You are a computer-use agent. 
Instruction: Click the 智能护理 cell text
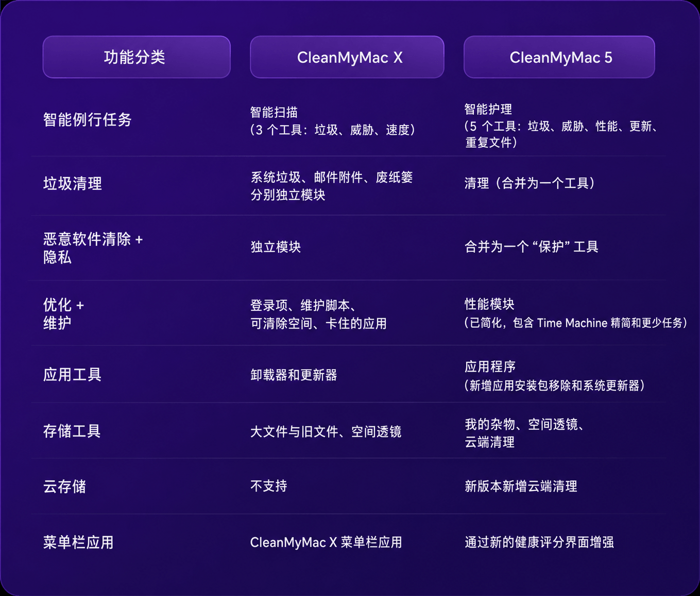[488, 109]
